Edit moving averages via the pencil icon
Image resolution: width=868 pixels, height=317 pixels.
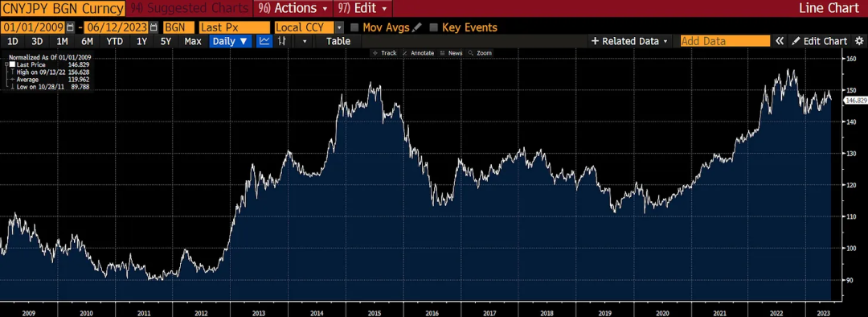(x=417, y=27)
